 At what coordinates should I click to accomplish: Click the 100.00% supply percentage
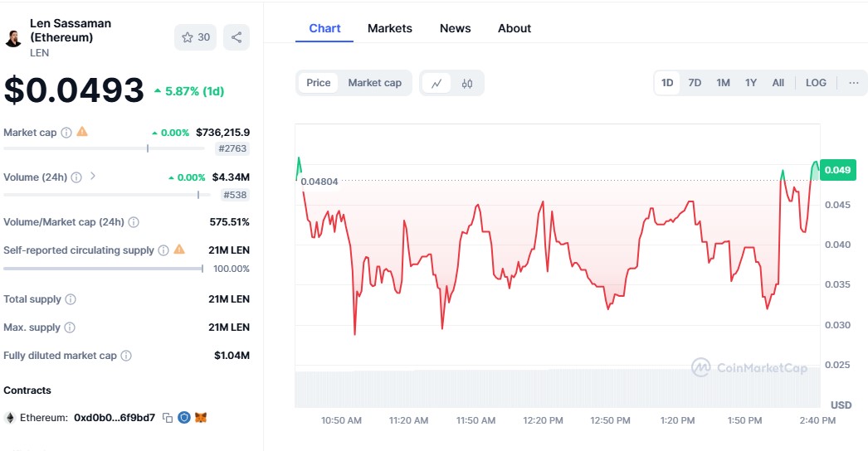[x=232, y=269]
